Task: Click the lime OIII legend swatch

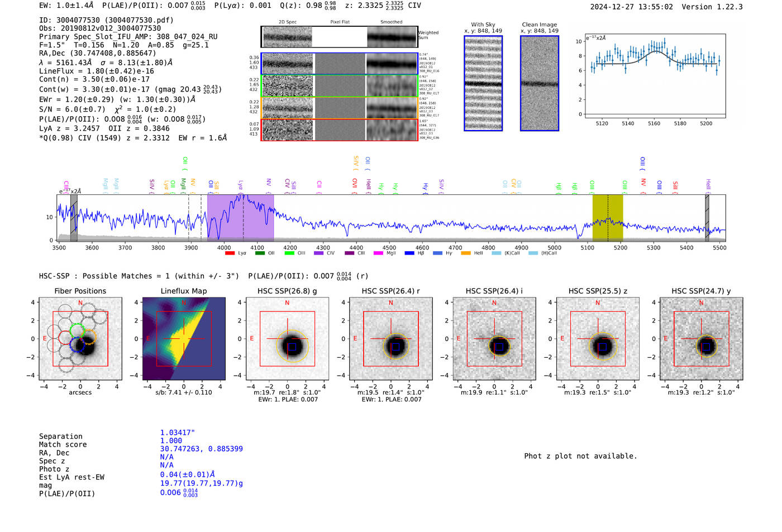Action: (289, 253)
